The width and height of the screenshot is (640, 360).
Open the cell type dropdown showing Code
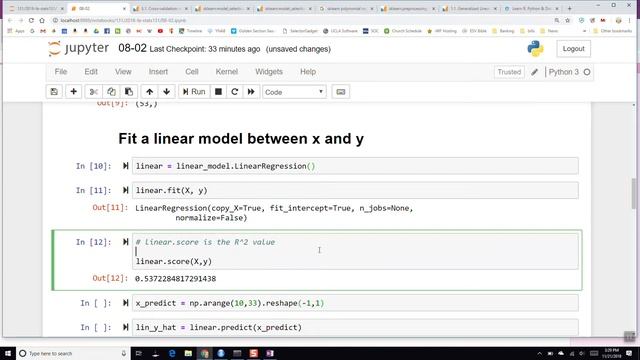pos(294,92)
